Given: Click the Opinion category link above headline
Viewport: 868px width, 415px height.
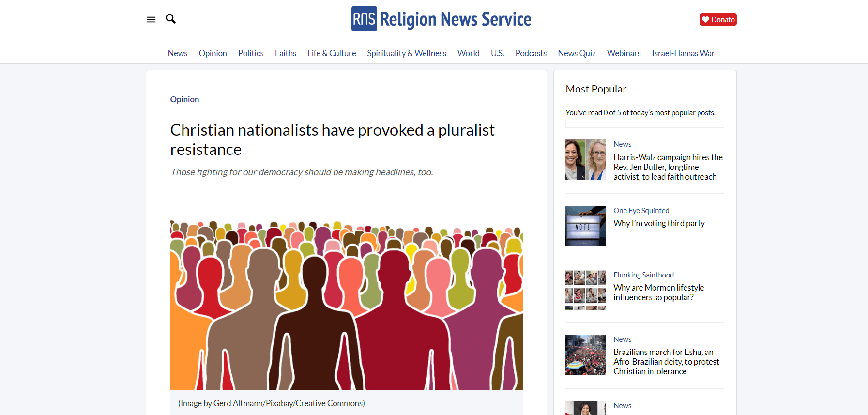Looking at the screenshot, I should [x=184, y=99].
